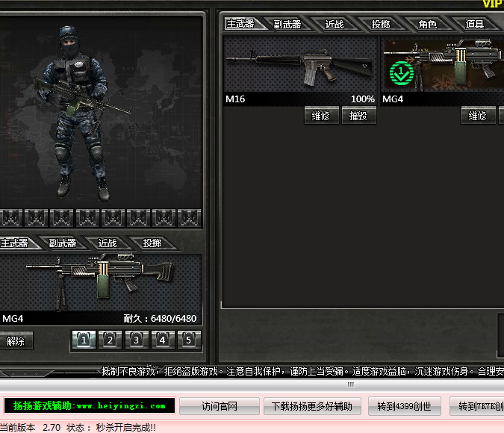Image resolution: width=504 pixels, height=433 pixels.
Task: Select loadout slot 1
Action: pos(84,340)
